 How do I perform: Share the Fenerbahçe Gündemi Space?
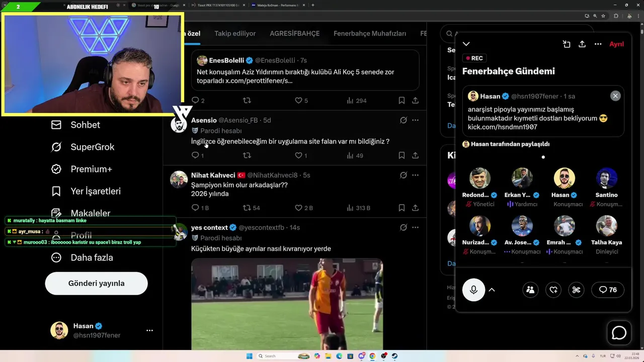click(582, 44)
